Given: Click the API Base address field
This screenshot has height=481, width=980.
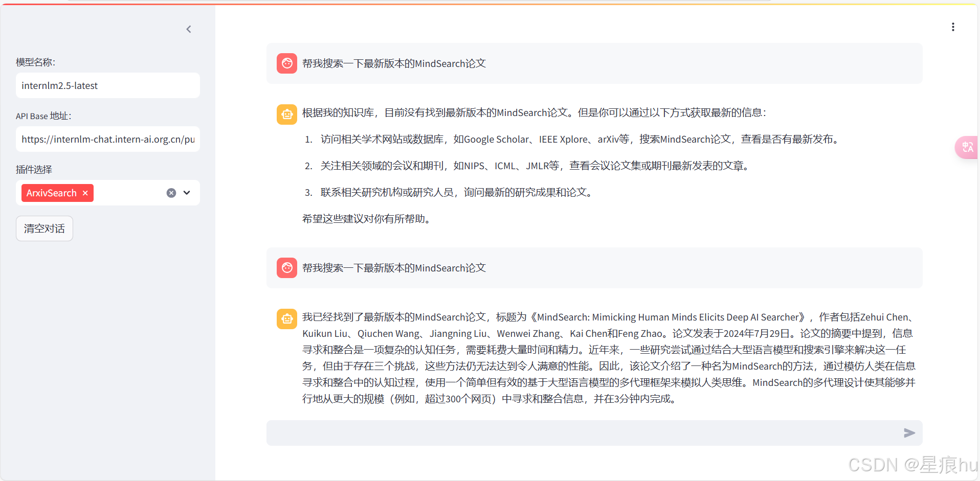Looking at the screenshot, I should pyautogui.click(x=107, y=139).
